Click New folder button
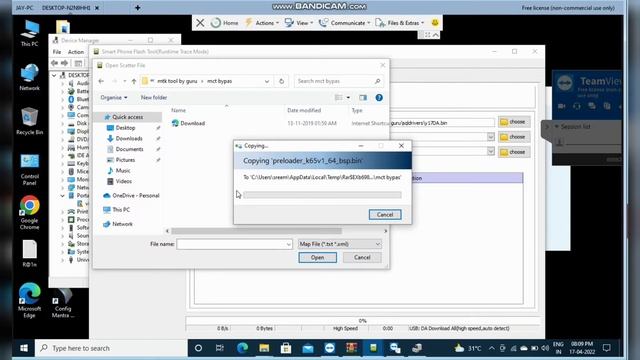This screenshot has height=360, width=640. pos(154,98)
